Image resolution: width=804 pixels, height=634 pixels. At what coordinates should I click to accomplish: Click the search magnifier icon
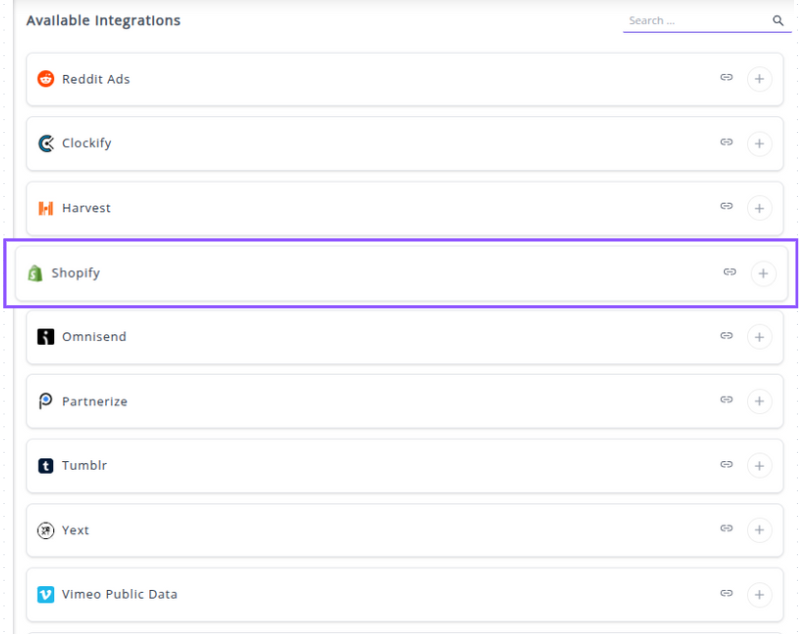click(x=778, y=20)
